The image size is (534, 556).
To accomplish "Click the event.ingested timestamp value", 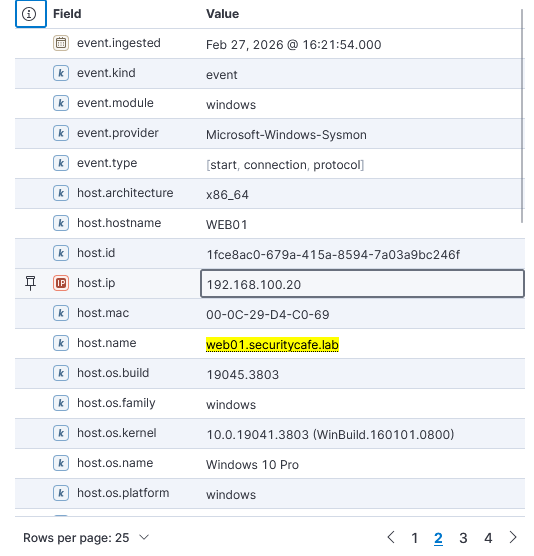I will click(x=294, y=45).
